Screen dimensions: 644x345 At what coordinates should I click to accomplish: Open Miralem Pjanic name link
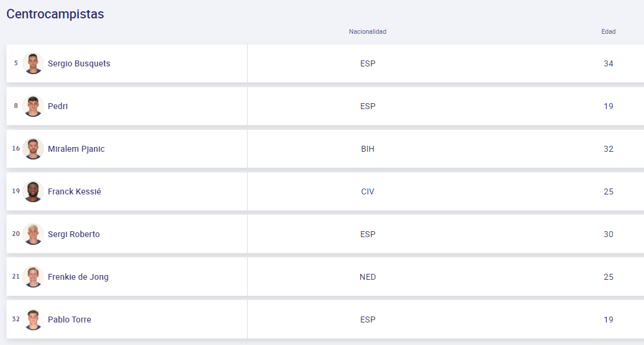76,149
